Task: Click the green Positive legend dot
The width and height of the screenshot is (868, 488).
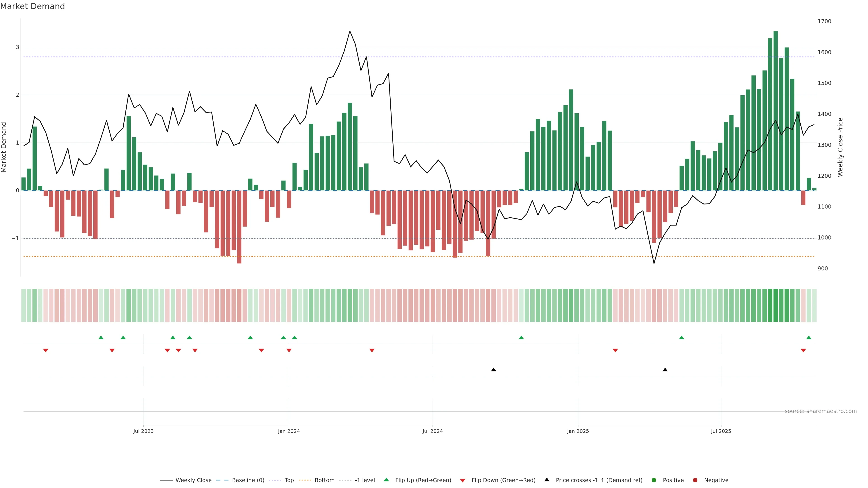Action: [x=654, y=480]
